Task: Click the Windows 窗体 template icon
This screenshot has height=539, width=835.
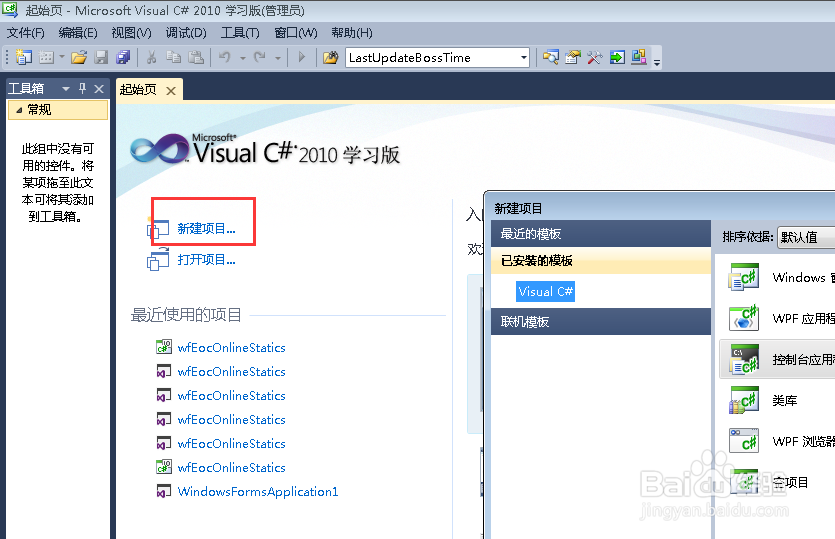Action: tap(744, 277)
